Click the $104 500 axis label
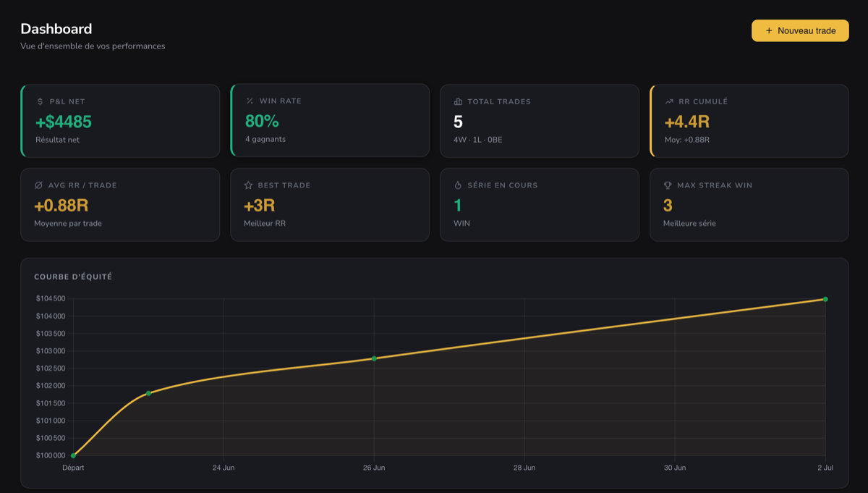868x493 pixels. (50, 298)
